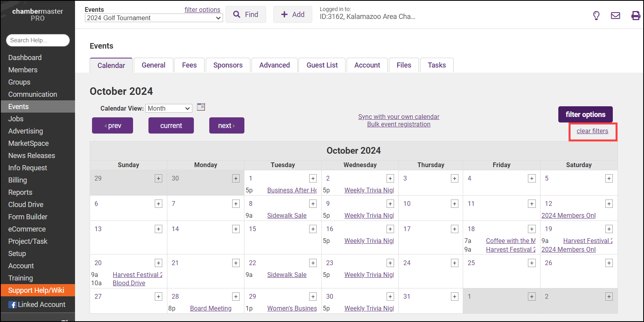The image size is (644, 322).
Task: Open the Guest List tab
Action: click(322, 65)
